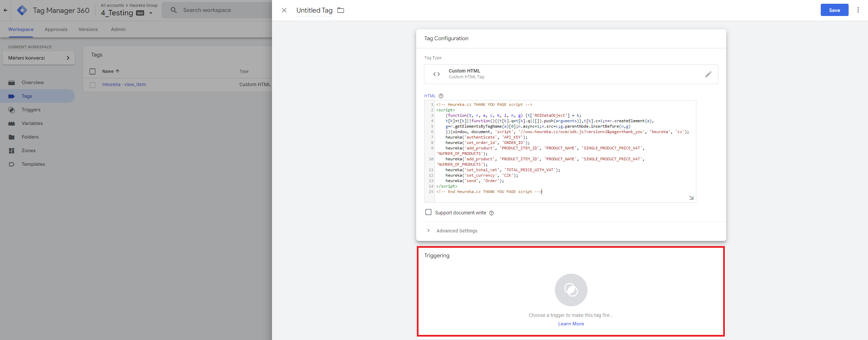The width and height of the screenshot is (868, 340).
Task: Click the All accounts breadcrumb link
Action: [112, 5]
